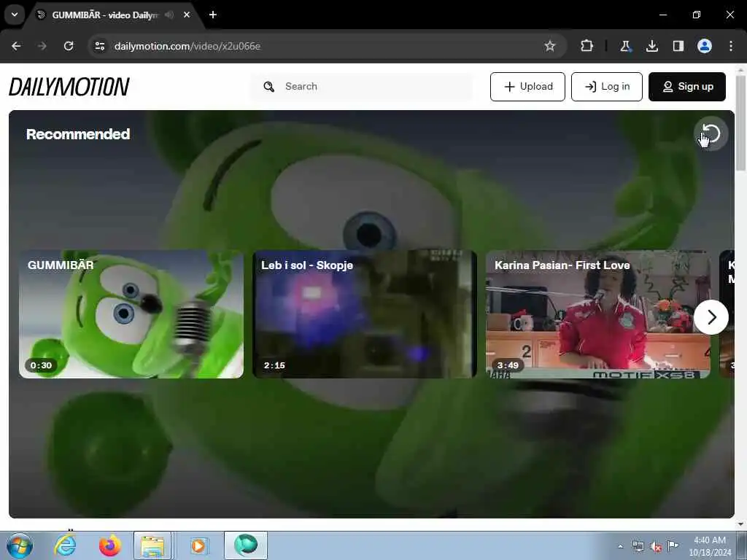Open Windows Explorer folder taskbar icon
Viewport: 747px width, 560px height.
152,545
